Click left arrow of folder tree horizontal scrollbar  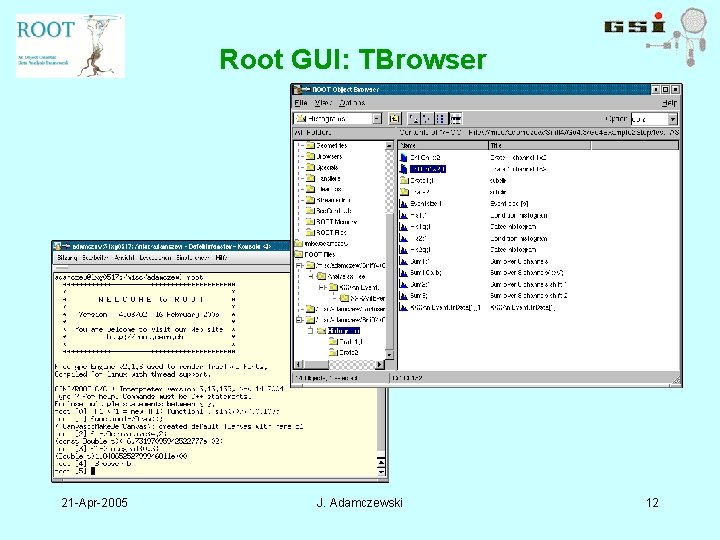pyautogui.click(x=298, y=365)
